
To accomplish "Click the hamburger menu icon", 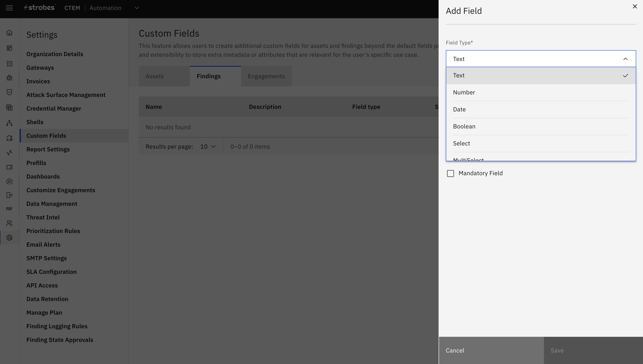I will pyautogui.click(x=9, y=8).
